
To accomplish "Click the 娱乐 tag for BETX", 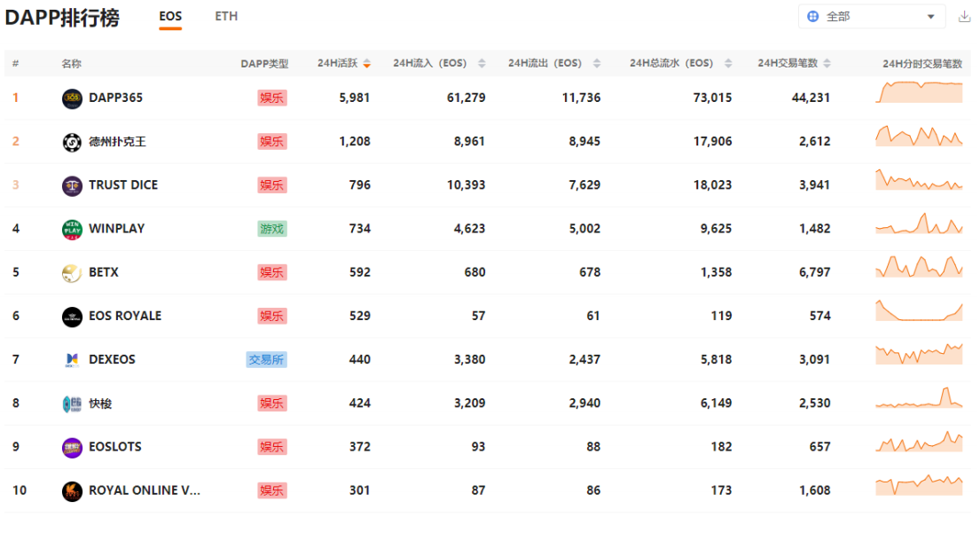I will pyautogui.click(x=272, y=273).
